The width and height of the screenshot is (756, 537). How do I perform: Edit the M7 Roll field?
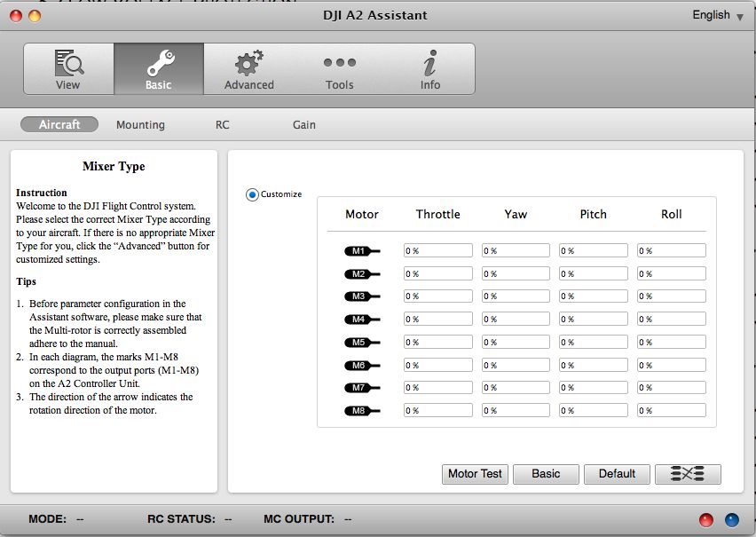tap(672, 387)
